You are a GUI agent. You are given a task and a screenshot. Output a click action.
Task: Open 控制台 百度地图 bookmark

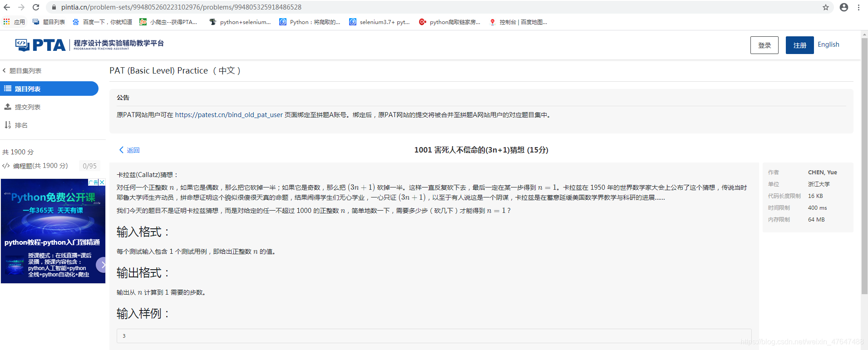click(x=518, y=22)
